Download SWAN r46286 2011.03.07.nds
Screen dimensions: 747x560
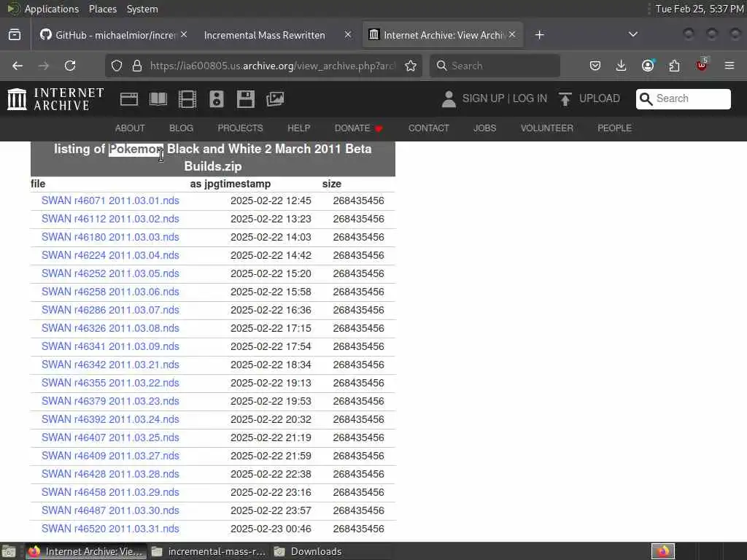pyautogui.click(x=110, y=310)
